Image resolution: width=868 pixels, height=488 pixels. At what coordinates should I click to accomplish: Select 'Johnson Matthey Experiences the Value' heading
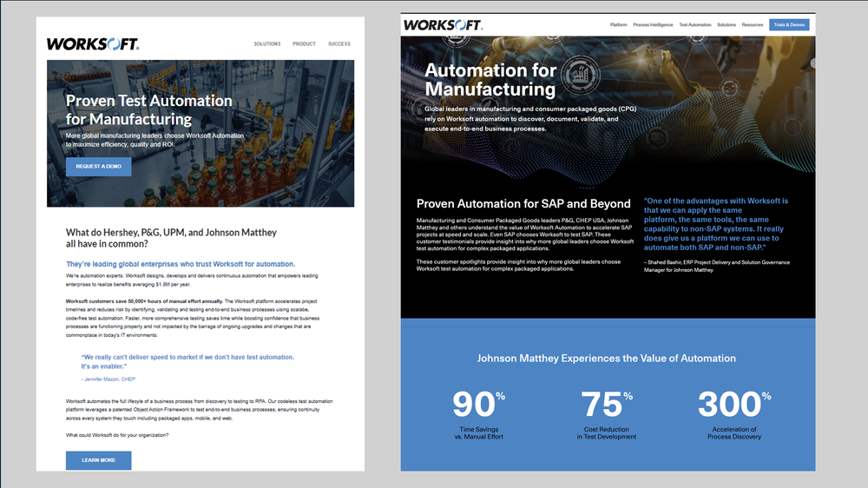607,359
